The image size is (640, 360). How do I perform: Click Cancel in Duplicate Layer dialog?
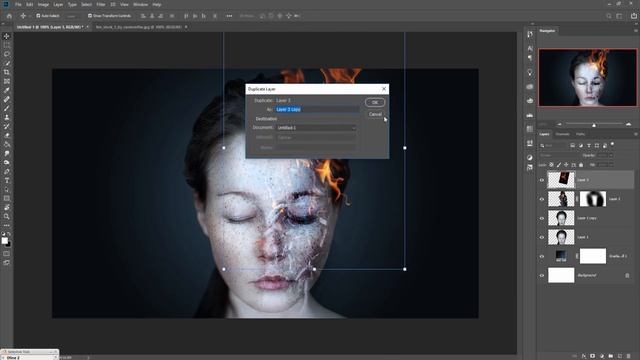tap(375, 114)
